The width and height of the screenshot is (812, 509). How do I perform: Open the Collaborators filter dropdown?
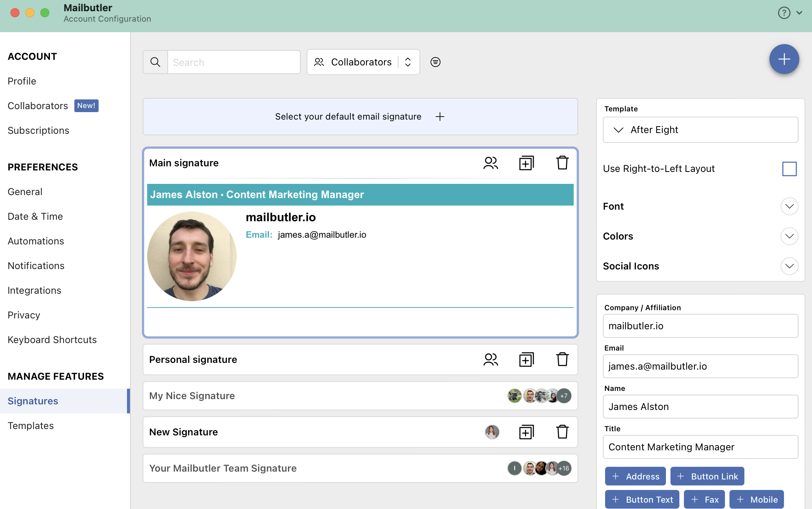click(363, 62)
